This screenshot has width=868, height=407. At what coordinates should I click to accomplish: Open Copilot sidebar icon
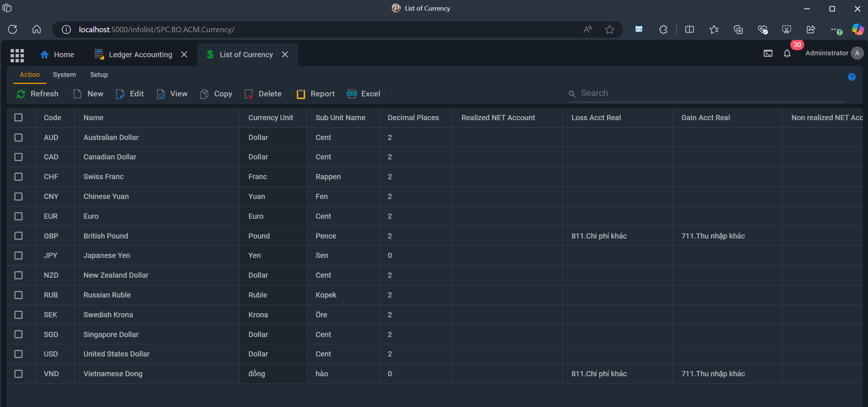click(x=858, y=29)
